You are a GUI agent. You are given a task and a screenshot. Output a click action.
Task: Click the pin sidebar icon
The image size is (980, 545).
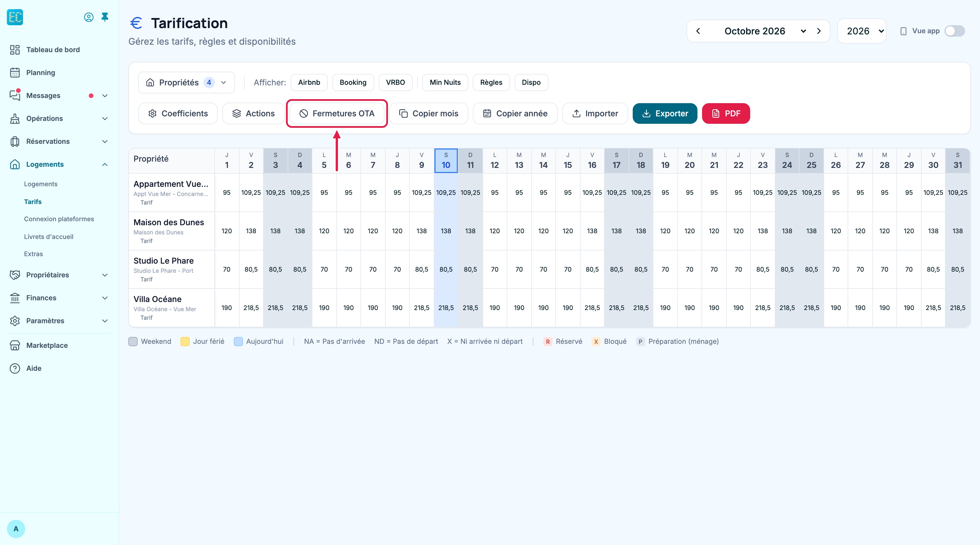click(x=105, y=17)
